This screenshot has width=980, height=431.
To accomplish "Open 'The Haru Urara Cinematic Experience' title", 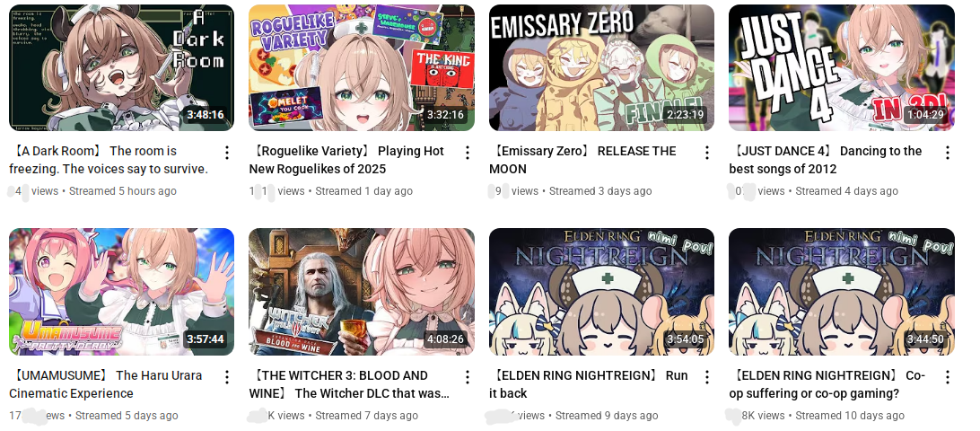I will pyautogui.click(x=106, y=384).
